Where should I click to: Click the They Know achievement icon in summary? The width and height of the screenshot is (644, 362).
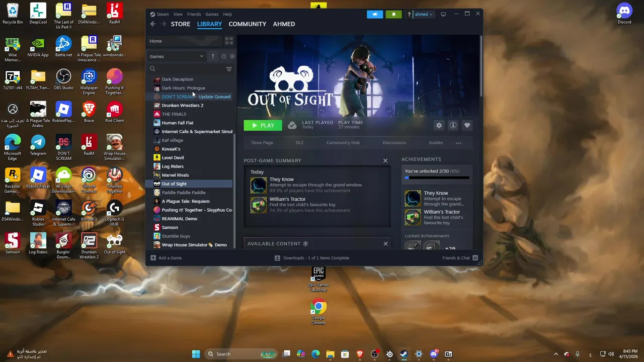[259, 185]
